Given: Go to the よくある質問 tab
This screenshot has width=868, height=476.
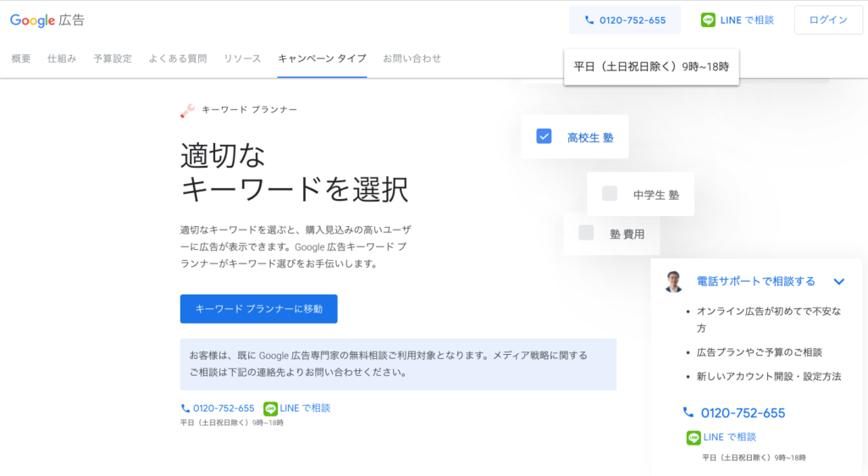Looking at the screenshot, I should click(178, 58).
